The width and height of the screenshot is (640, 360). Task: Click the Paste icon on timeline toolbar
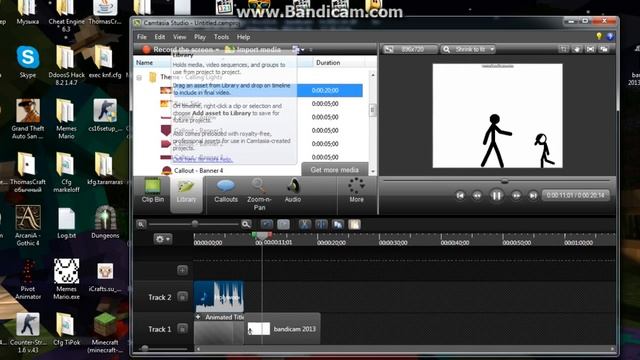(354, 224)
